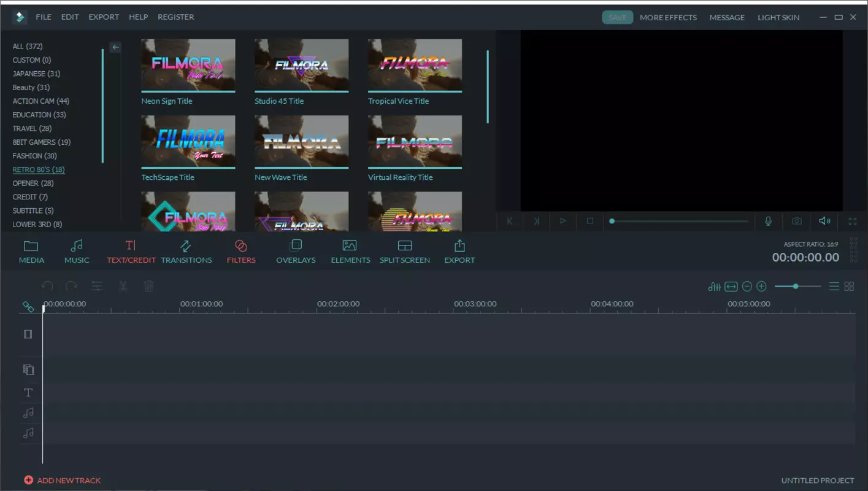Click the preview playback seek bar
This screenshot has height=491, width=868.
679,221
